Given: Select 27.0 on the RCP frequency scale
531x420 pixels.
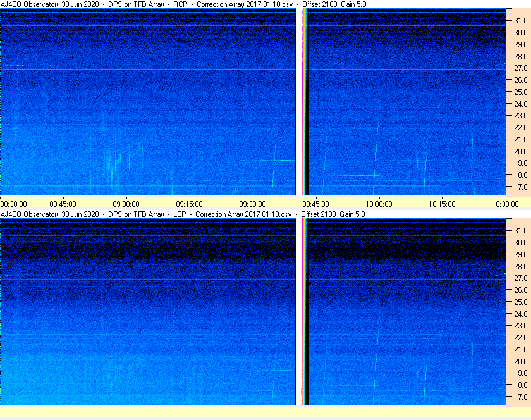Looking at the screenshot, I should click(x=521, y=68).
